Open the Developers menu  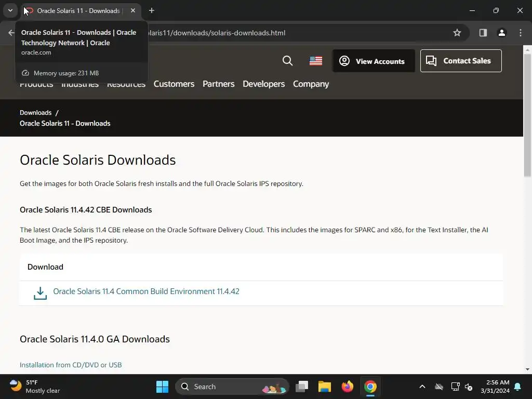click(263, 84)
